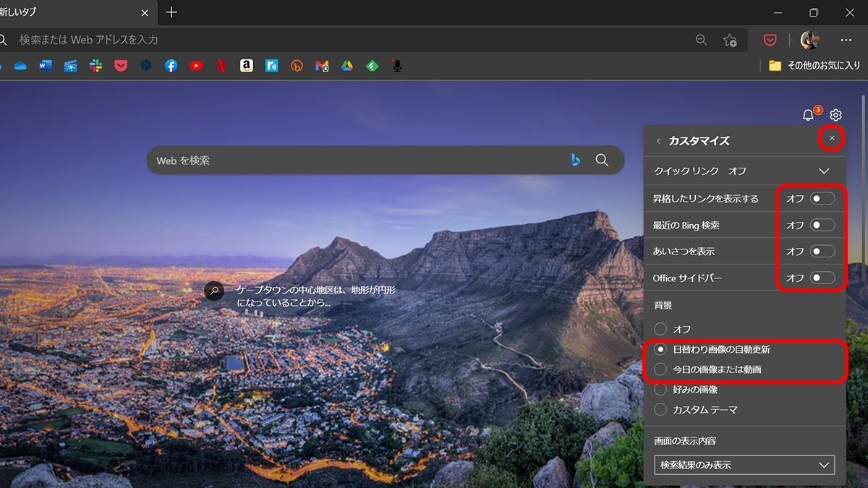
Task: Open the Facebook bookmark
Action: pos(171,66)
